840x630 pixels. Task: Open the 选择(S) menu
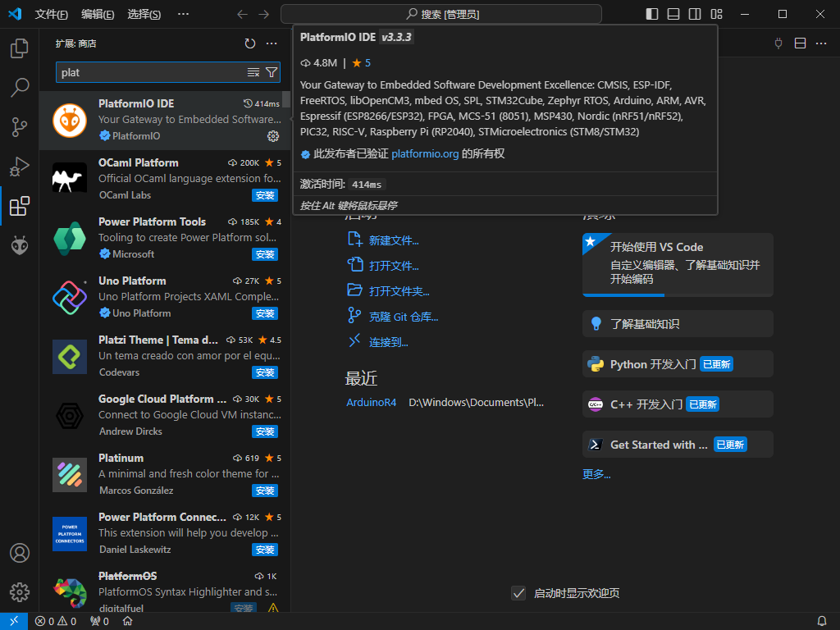(144, 14)
